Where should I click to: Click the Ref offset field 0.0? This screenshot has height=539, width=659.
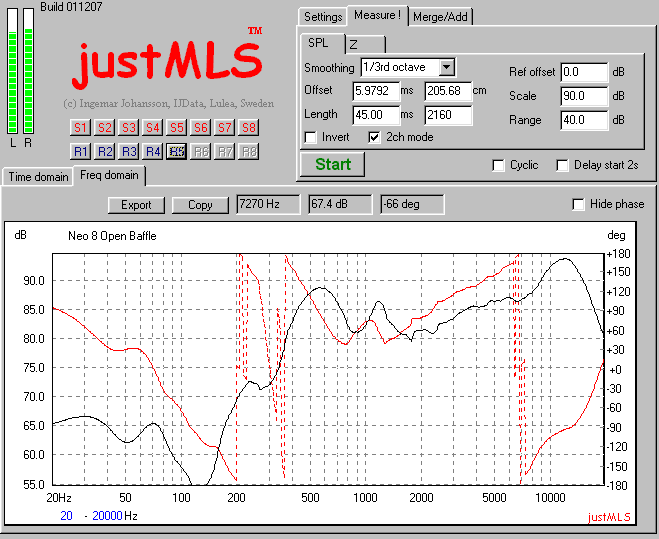pyautogui.click(x=584, y=72)
